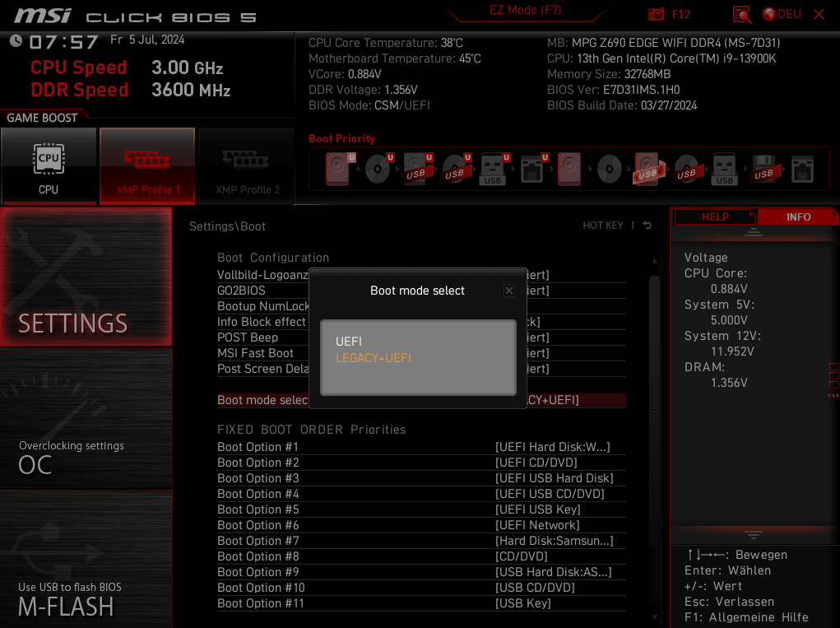Screen dimensions: 840x628
Task: Exit BIOS with the top-right X icon
Action: (819, 15)
